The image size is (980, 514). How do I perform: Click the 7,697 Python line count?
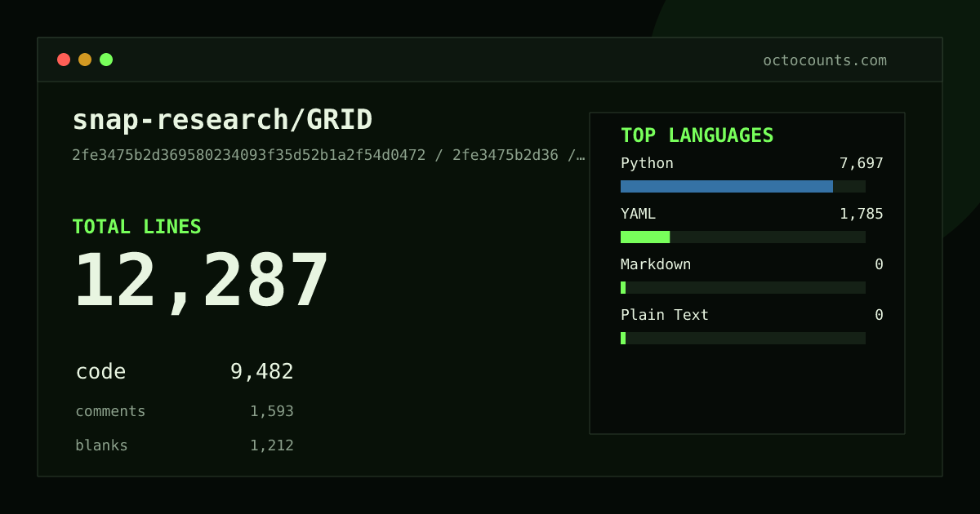tap(862, 163)
